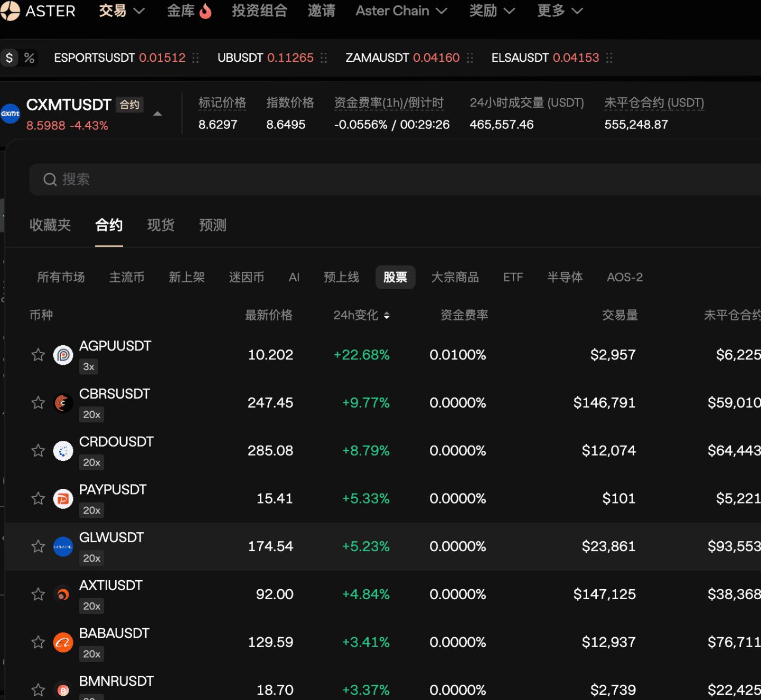The height and width of the screenshot is (700, 761).
Task: Open the ASTER logo home link
Action: (x=38, y=11)
